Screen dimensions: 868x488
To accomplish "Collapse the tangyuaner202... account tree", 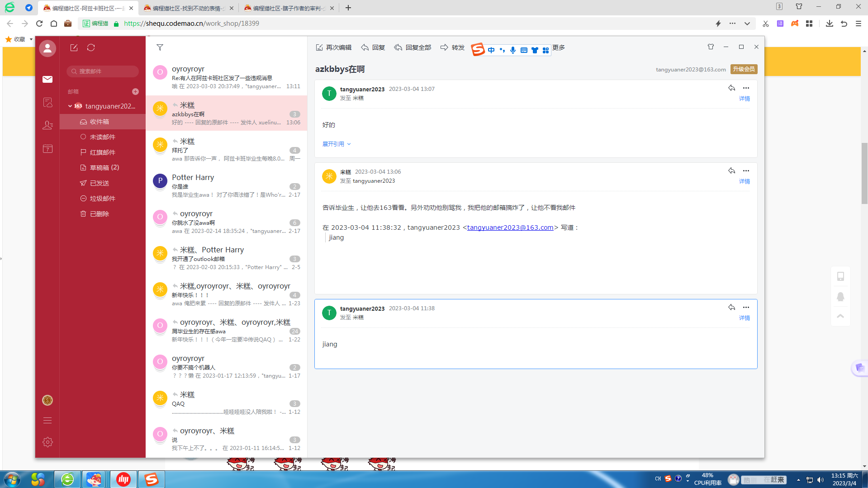I will pos(70,106).
